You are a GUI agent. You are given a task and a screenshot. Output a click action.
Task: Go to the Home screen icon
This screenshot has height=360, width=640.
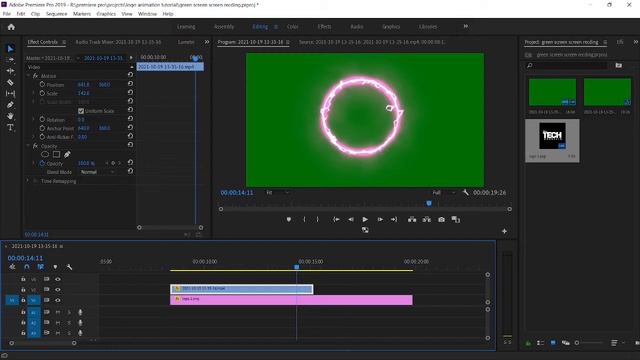click(x=11, y=27)
